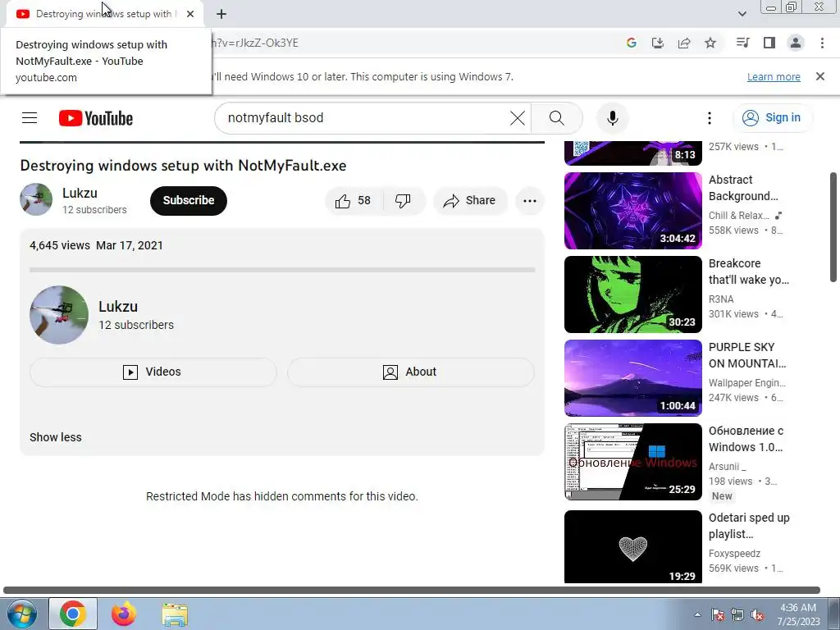Image resolution: width=840 pixels, height=630 pixels.
Task: Open the Learn more link in the infobar
Action: [774, 76]
